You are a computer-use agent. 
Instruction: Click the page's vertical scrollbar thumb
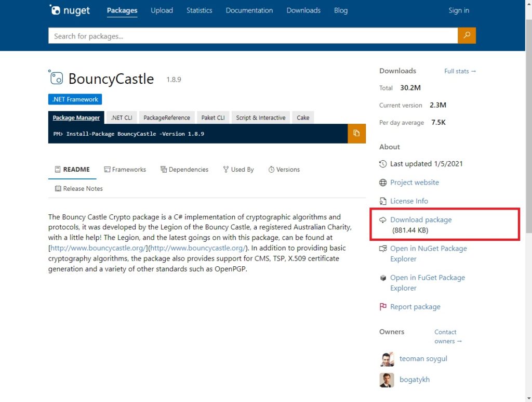pos(528,126)
